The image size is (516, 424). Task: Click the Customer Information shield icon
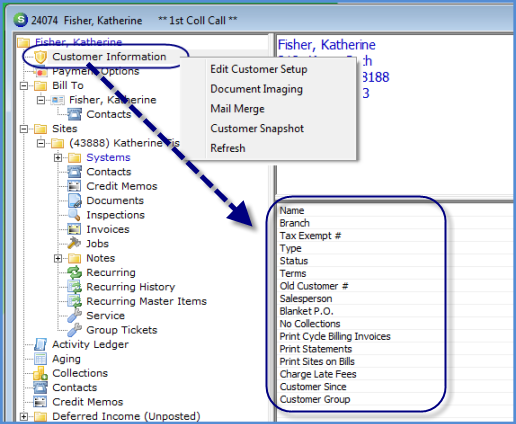[x=40, y=57]
